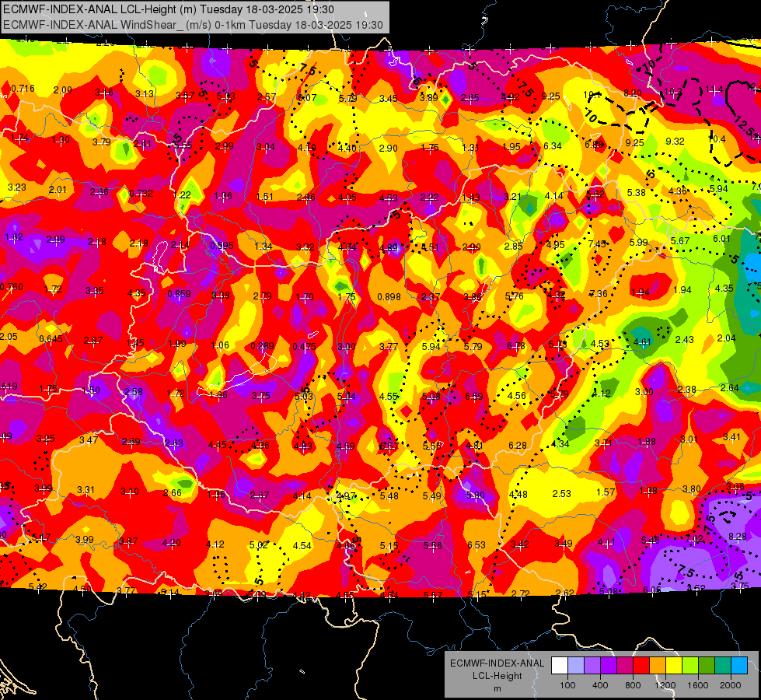Click the white legend swatch below 100
Screen dimensions: 761x700
[x=560, y=666]
